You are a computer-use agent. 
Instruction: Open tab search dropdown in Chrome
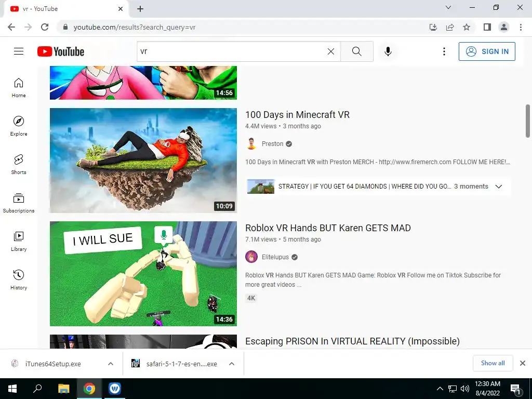click(448, 7)
